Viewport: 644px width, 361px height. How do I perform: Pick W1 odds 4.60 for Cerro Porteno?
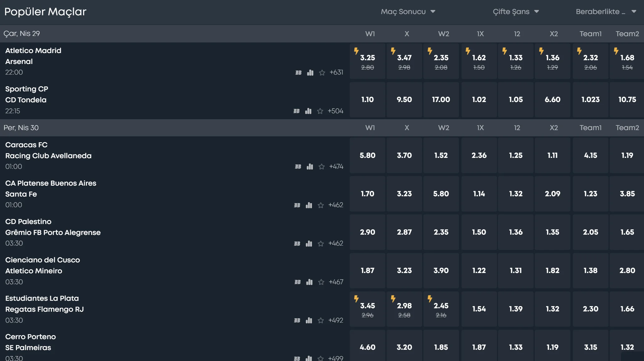368,346
